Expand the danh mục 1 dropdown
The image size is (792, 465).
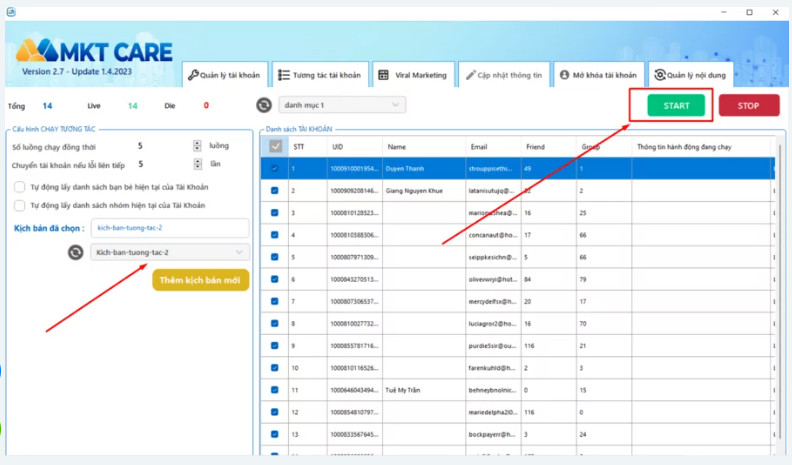[342, 105]
